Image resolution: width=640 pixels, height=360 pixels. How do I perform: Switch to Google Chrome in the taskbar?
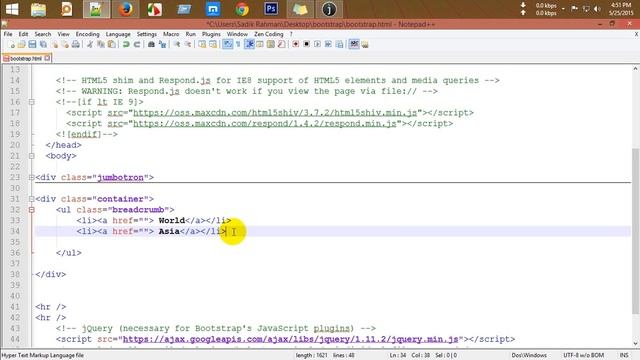tap(242, 9)
